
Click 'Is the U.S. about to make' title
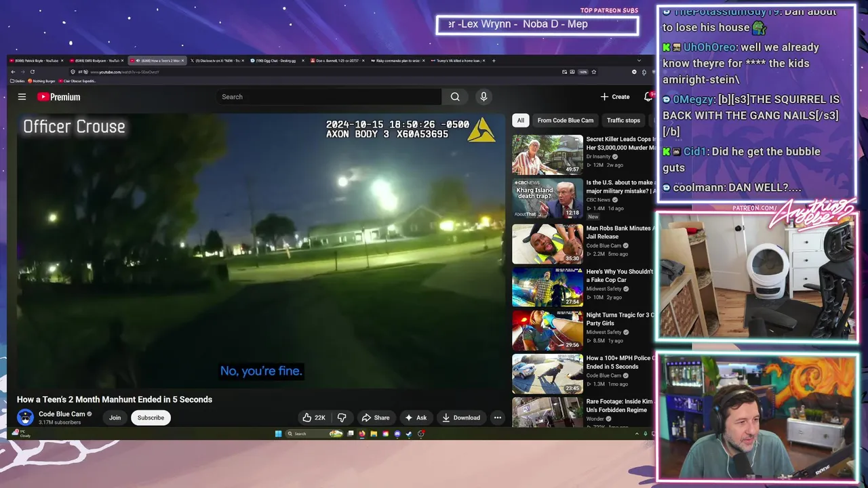620,186
